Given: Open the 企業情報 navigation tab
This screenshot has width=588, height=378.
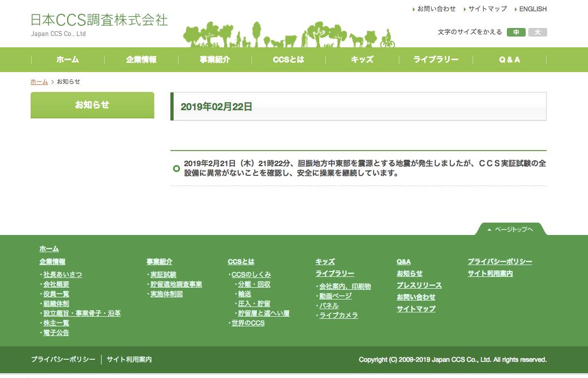Looking at the screenshot, I should 141,60.
